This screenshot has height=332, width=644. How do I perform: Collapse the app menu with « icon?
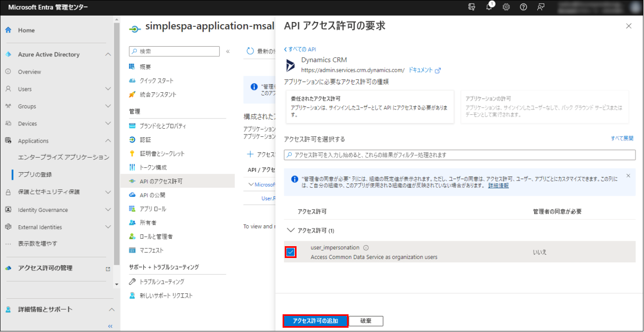[x=228, y=51]
